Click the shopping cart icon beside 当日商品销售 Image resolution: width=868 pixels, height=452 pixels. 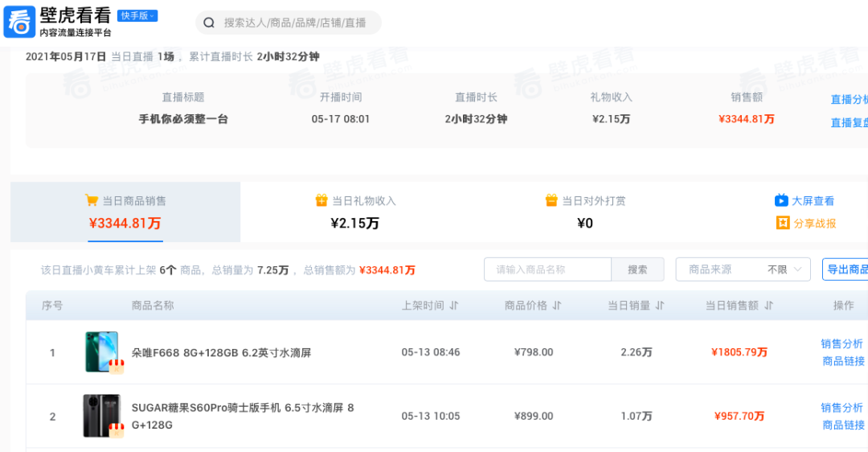point(92,200)
